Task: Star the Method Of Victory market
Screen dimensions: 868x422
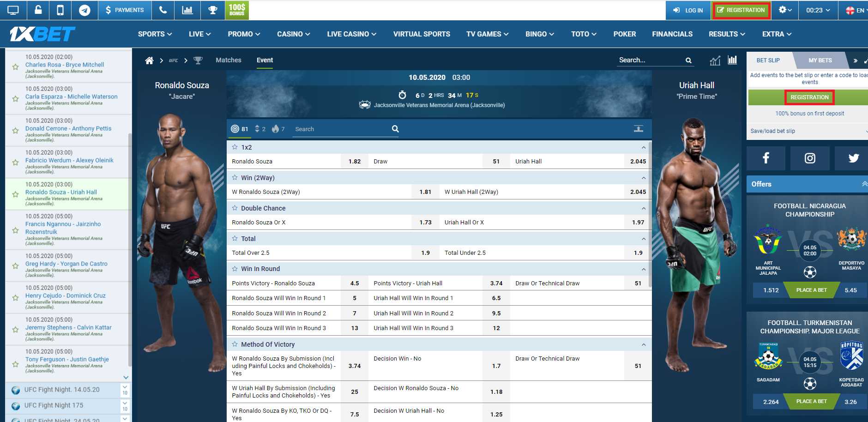Action: click(235, 344)
